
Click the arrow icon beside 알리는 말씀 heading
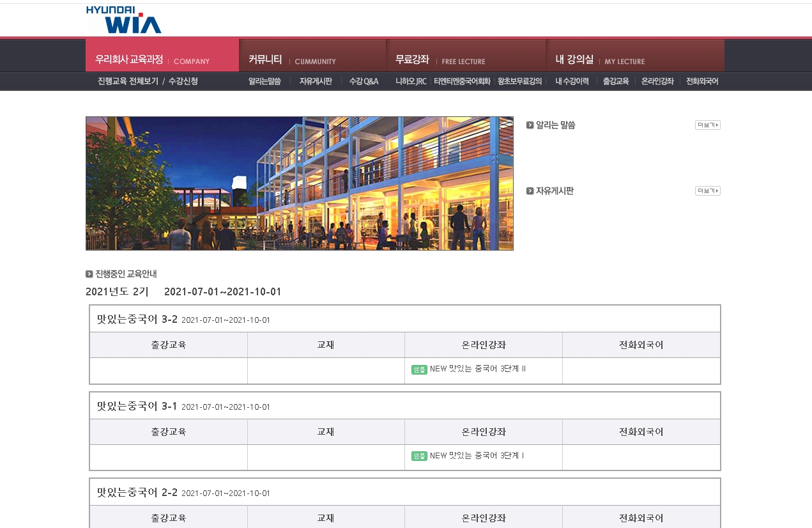(x=530, y=125)
